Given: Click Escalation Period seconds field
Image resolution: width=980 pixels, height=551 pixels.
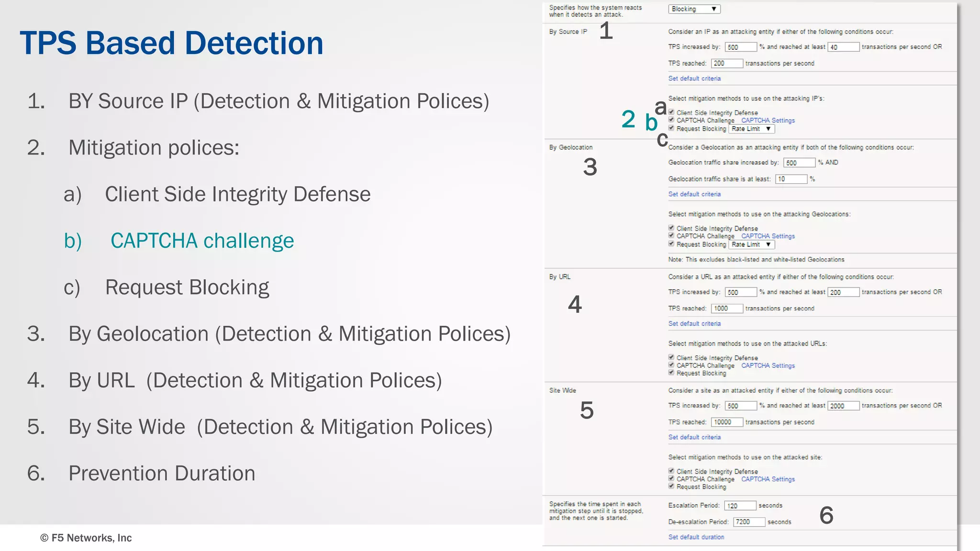Looking at the screenshot, I should (740, 506).
